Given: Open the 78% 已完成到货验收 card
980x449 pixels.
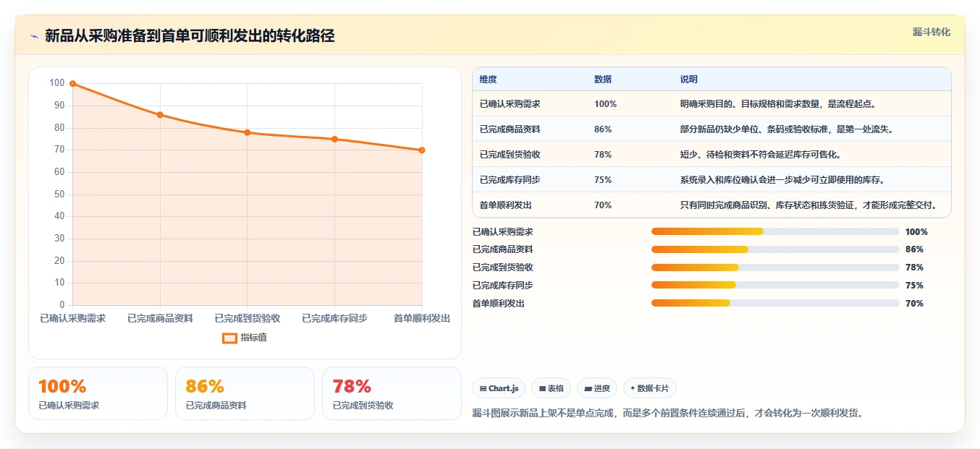Looking at the screenshot, I should pyautogui.click(x=392, y=393).
